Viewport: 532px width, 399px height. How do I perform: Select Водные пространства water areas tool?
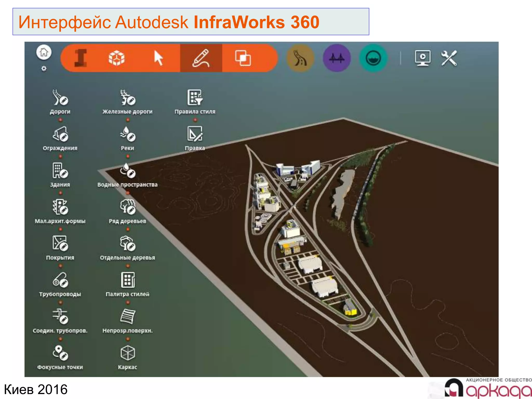[x=127, y=175]
